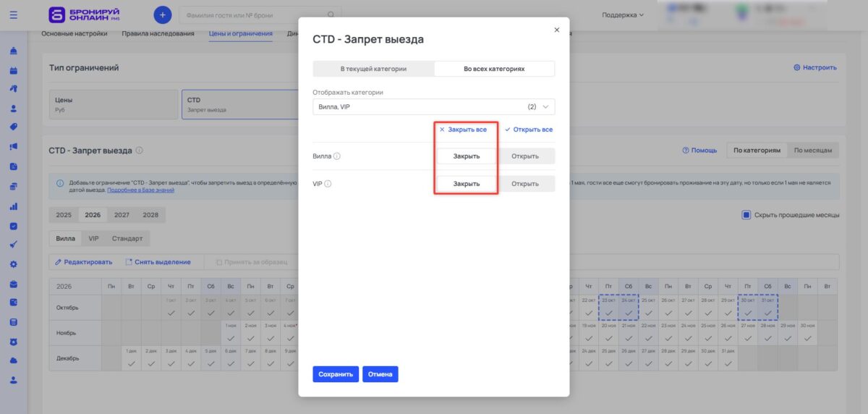
Task: Switch to the VIP category tab
Action: click(x=94, y=238)
